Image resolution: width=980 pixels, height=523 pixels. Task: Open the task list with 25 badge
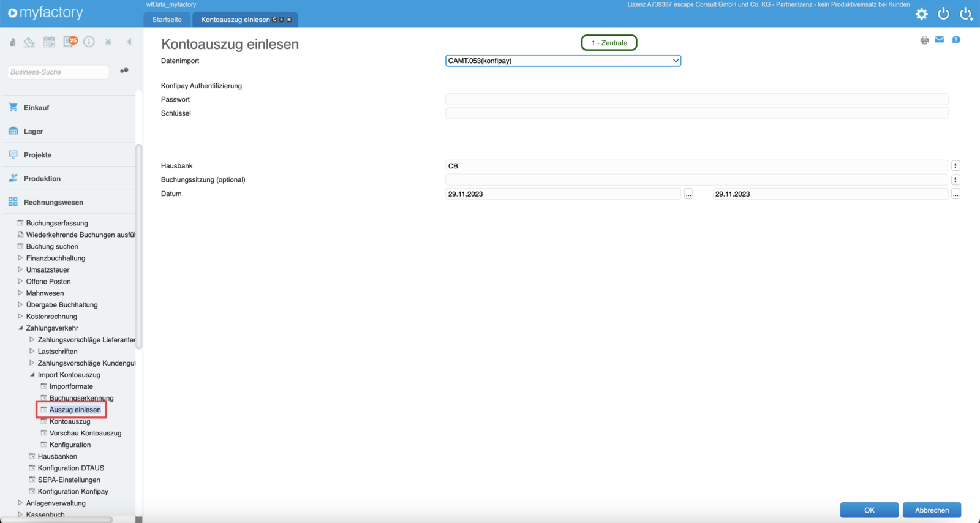coord(70,42)
